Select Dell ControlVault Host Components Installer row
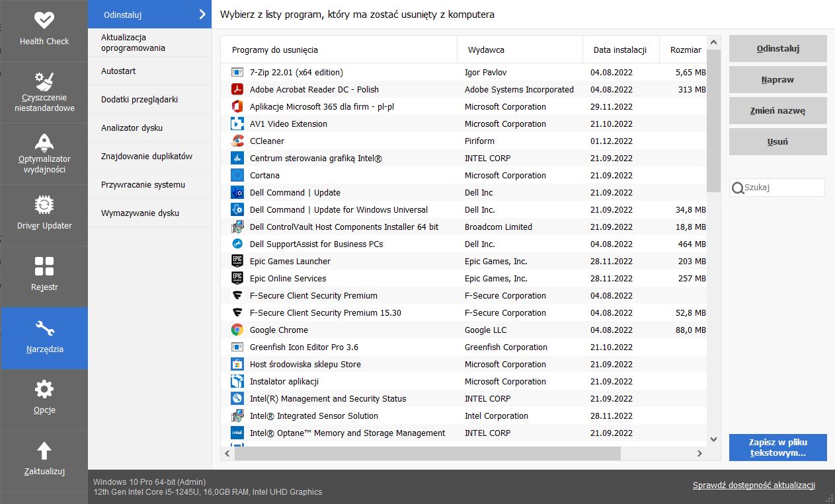 [x=463, y=227]
